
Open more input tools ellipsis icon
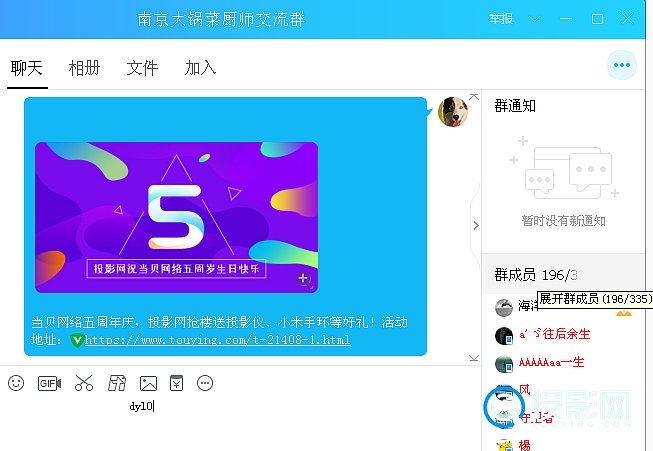[x=205, y=383]
